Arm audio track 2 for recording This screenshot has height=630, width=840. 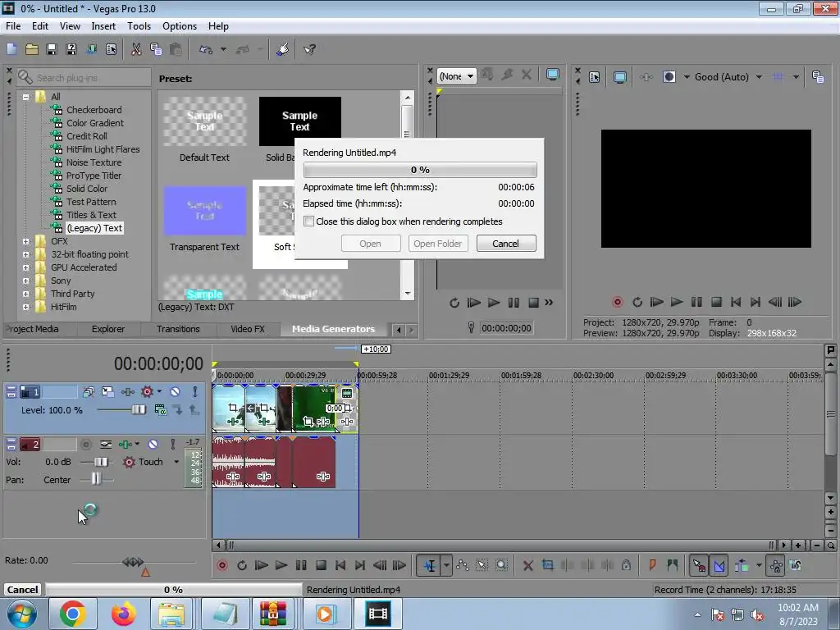tap(85, 444)
